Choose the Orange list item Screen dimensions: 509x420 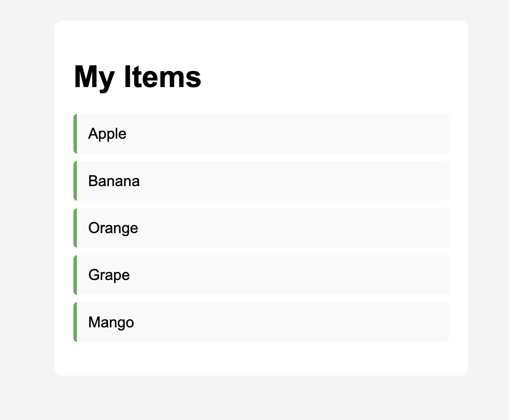point(261,228)
